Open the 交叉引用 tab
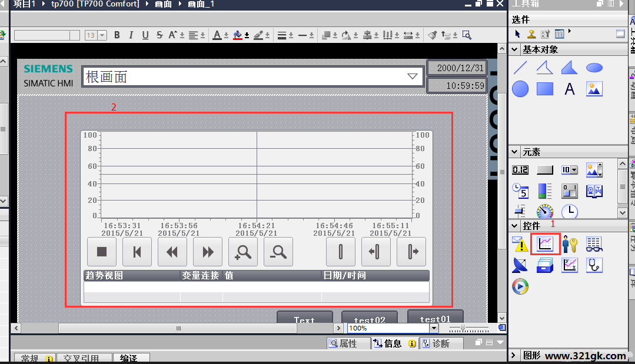The image size is (635, 364). tap(84, 358)
